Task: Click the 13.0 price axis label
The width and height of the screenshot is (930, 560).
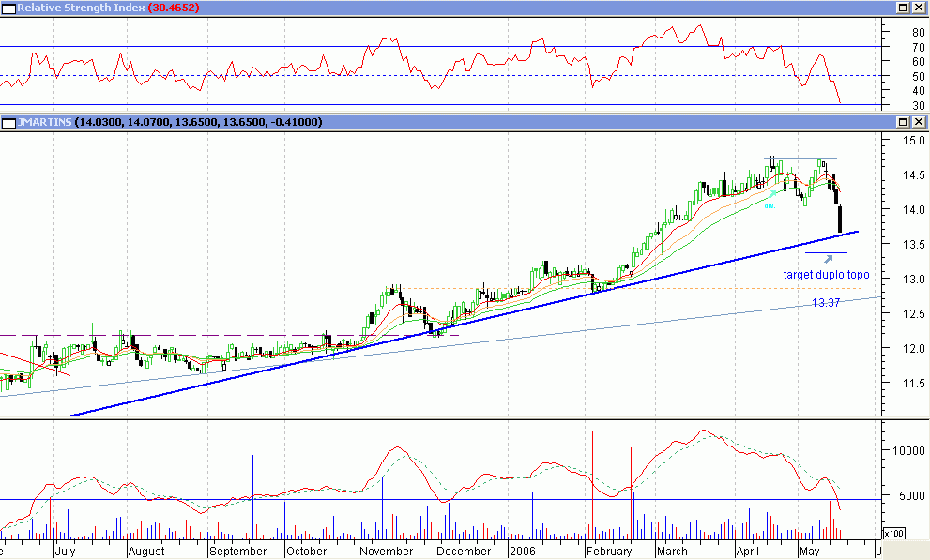Action: tap(915, 280)
